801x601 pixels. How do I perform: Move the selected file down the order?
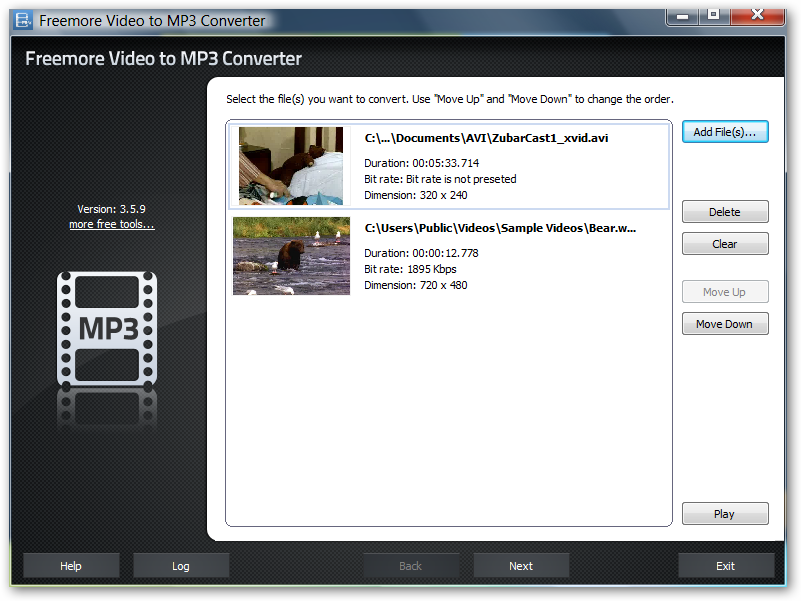[725, 323]
